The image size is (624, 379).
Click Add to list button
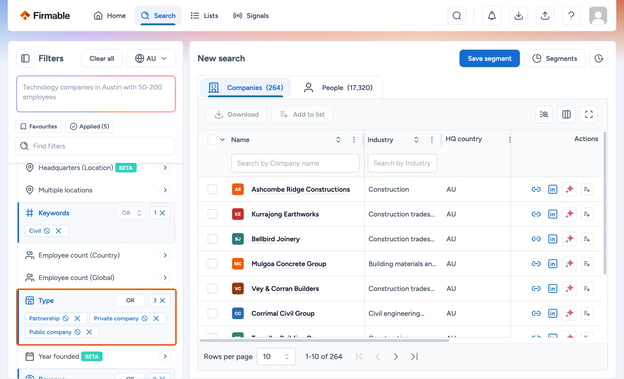[302, 114]
